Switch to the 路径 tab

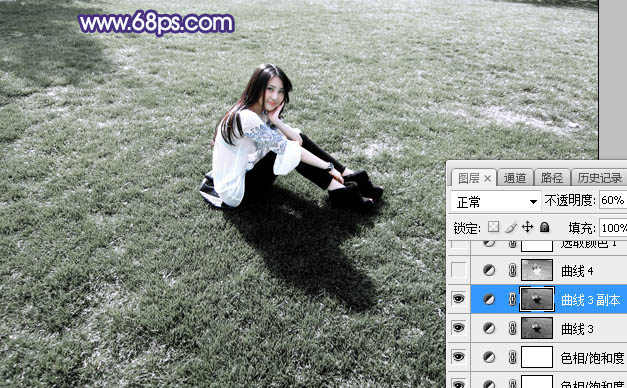point(552,178)
